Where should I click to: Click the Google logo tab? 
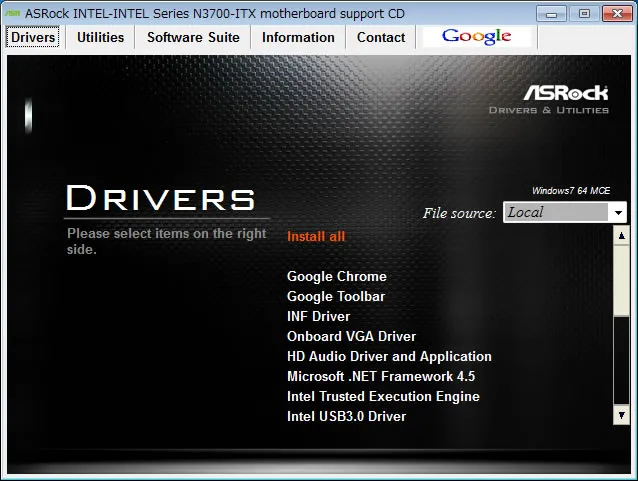[x=476, y=37]
